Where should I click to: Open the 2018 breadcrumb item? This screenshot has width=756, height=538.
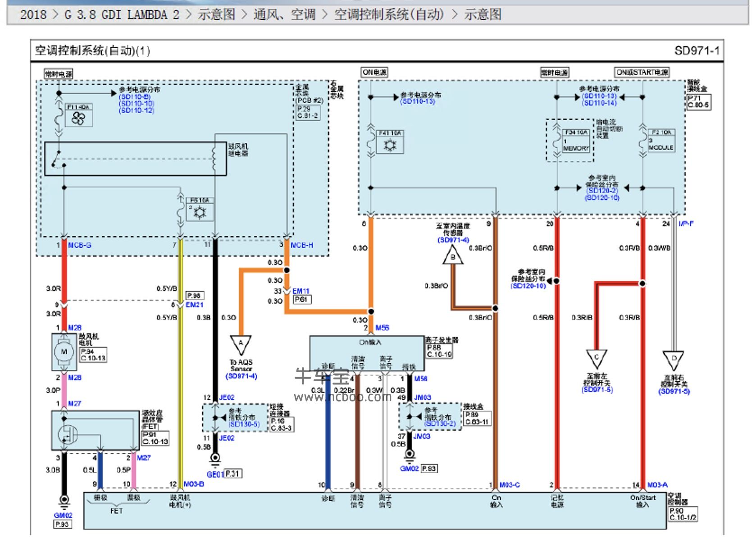pos(33,14)
